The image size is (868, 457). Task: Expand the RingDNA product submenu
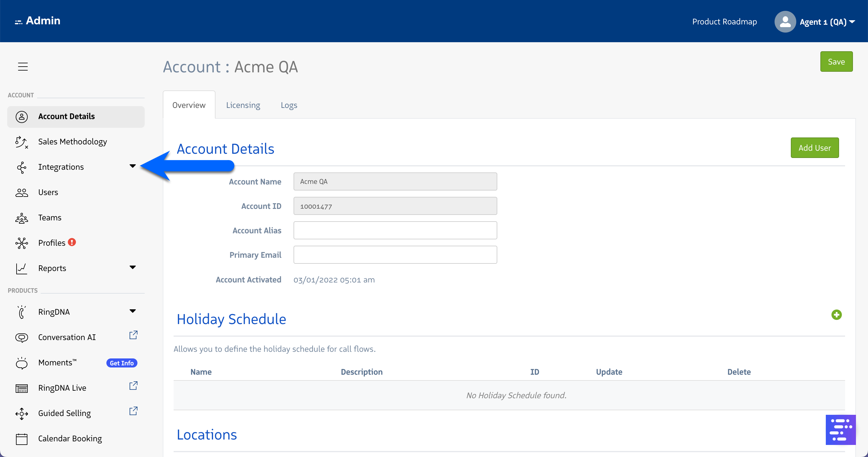pyautogui.click(x=132, y=311)
